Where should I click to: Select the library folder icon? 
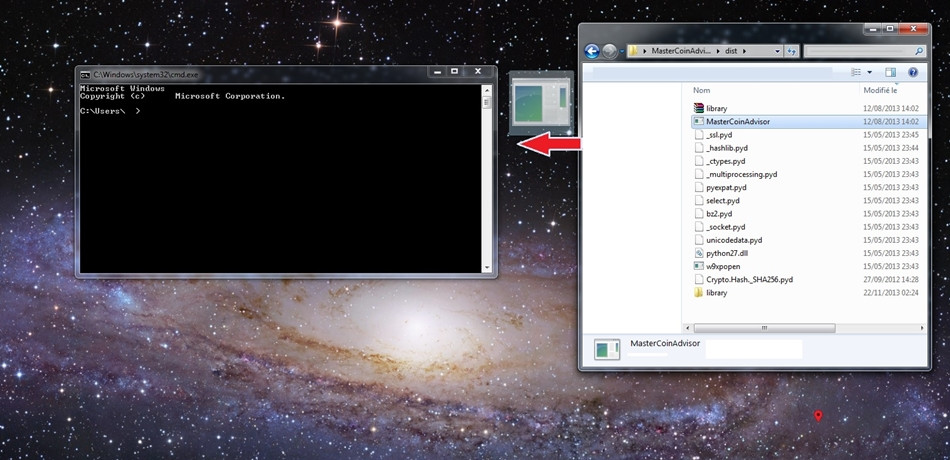pyautogui.click(x=699, y=293)
